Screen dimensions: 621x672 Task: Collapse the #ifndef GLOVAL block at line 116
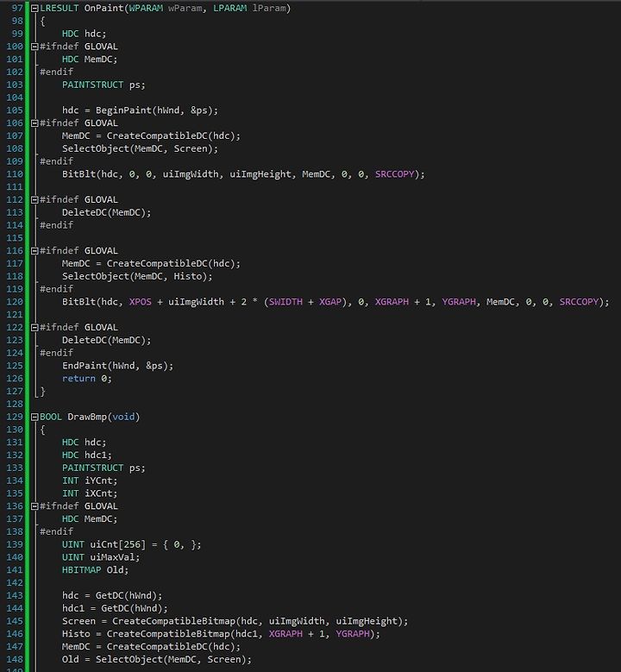[34, 251]
